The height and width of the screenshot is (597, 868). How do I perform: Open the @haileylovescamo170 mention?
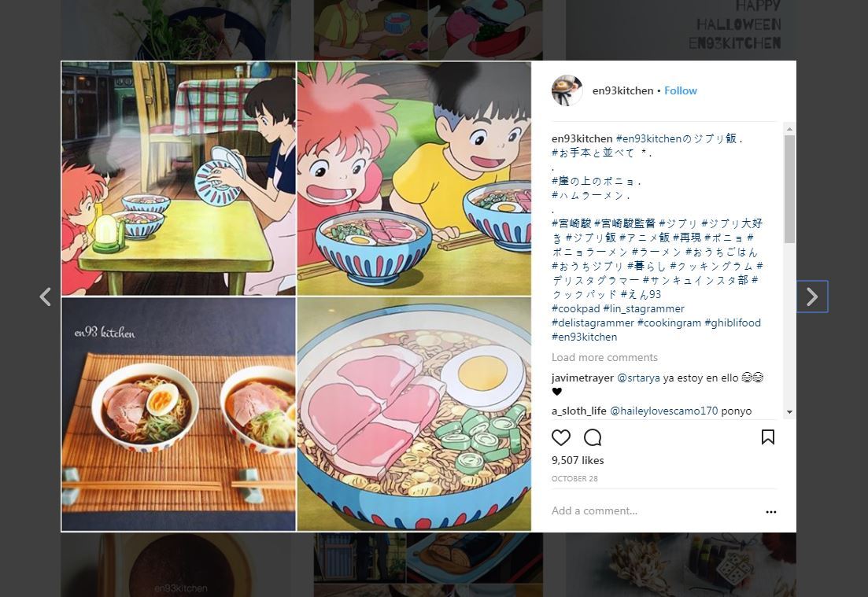tap(663, 411)
